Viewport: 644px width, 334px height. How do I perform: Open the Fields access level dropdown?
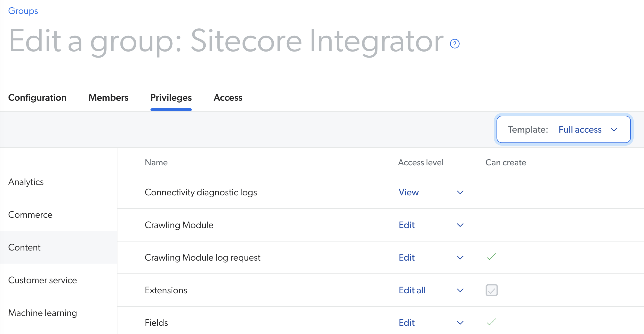(x=460, y=322)
